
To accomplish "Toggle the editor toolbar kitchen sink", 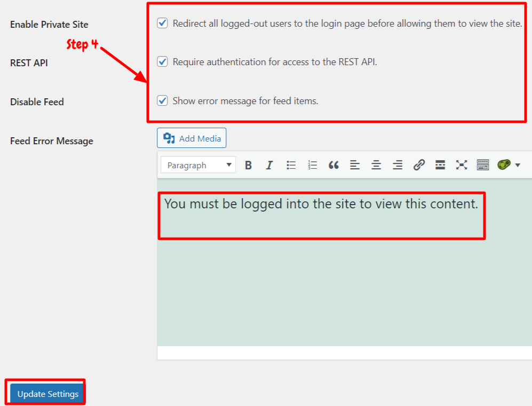I will 483,165.
